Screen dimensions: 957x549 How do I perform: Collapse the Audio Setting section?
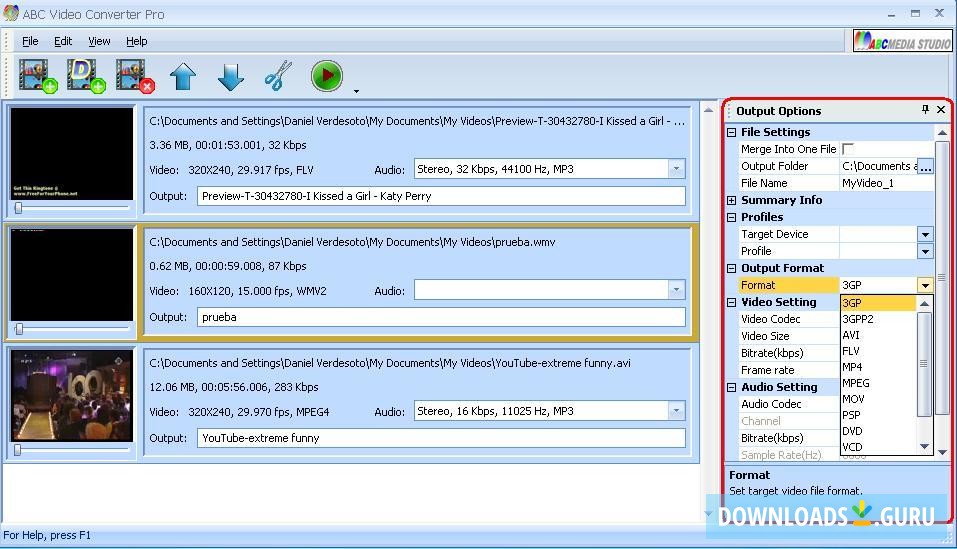click(731, 387)
